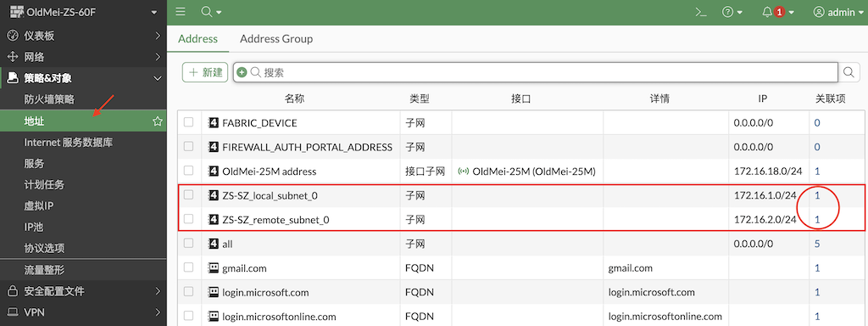The image size is (868, 326).
Task: Check the FIREWALL_AUTH_PORTAL_ADDRESS row checkbox
Action: click(x=189, y=146)
